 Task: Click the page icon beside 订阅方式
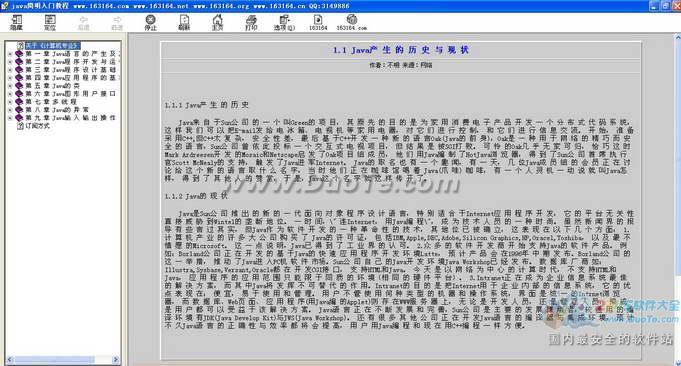(x=20, y=125)
